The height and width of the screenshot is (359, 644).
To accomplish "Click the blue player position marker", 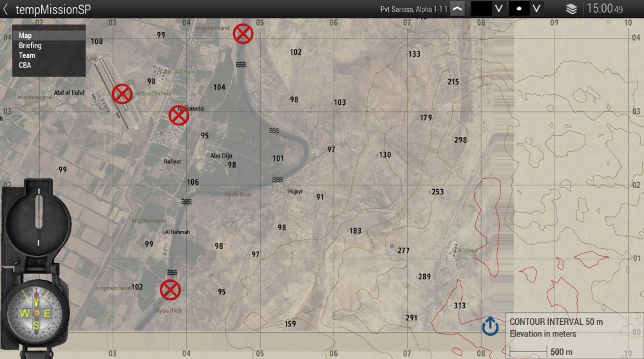I will click(490, 326).
